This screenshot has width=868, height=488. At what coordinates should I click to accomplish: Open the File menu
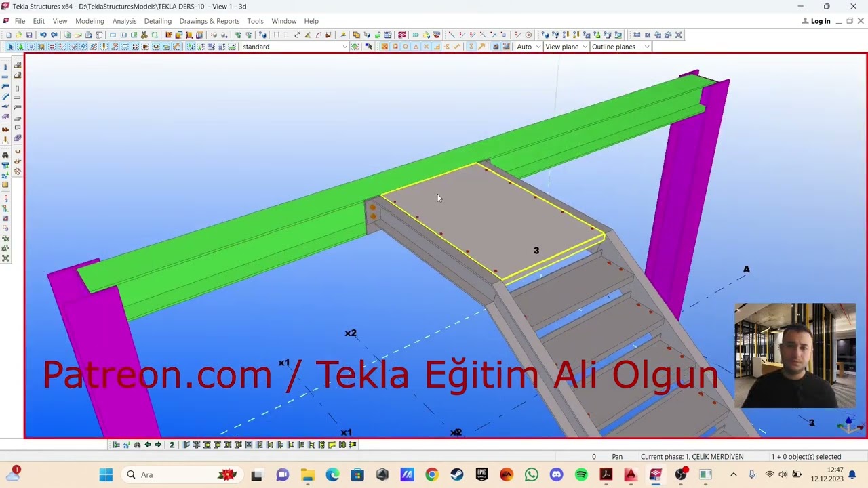click(x=20, y=21)
